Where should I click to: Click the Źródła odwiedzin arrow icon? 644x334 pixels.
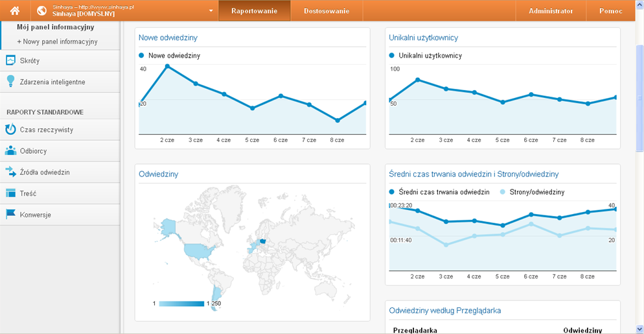10,172
